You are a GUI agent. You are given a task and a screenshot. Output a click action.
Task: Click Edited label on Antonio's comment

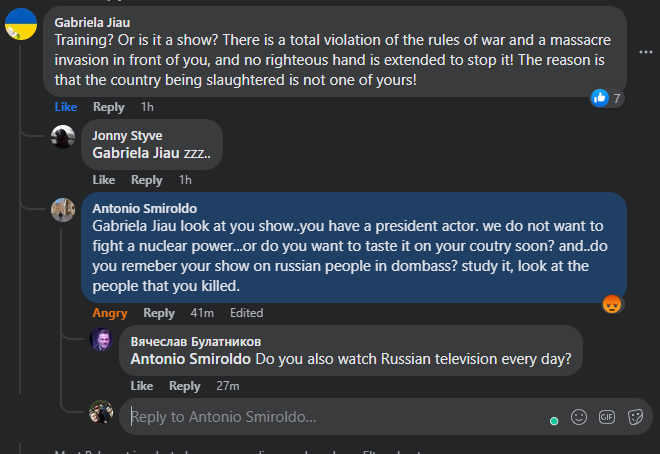(x=246, y=313)
